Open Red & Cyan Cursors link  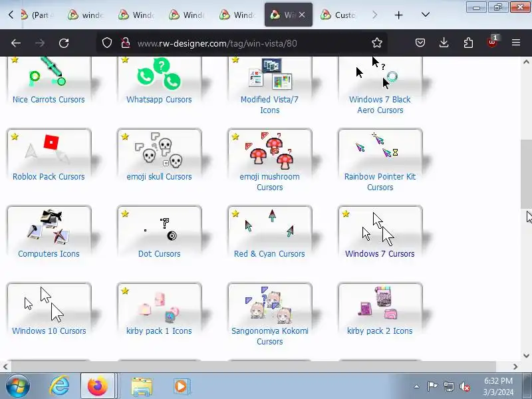pyautogui.click(x=269, y=254)
